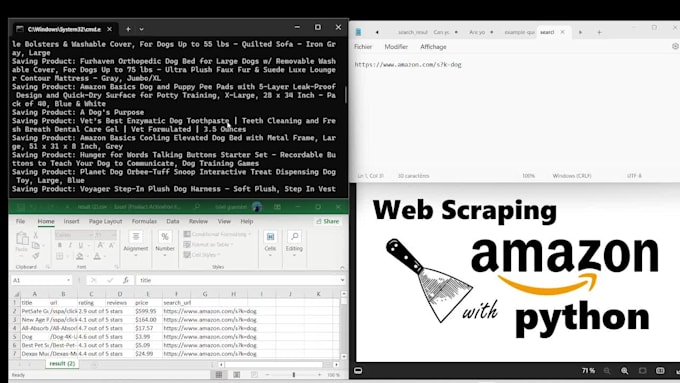Click Normal view icon in Excel status bar
This screenshot has width=680, height=383.
point(219,375)
